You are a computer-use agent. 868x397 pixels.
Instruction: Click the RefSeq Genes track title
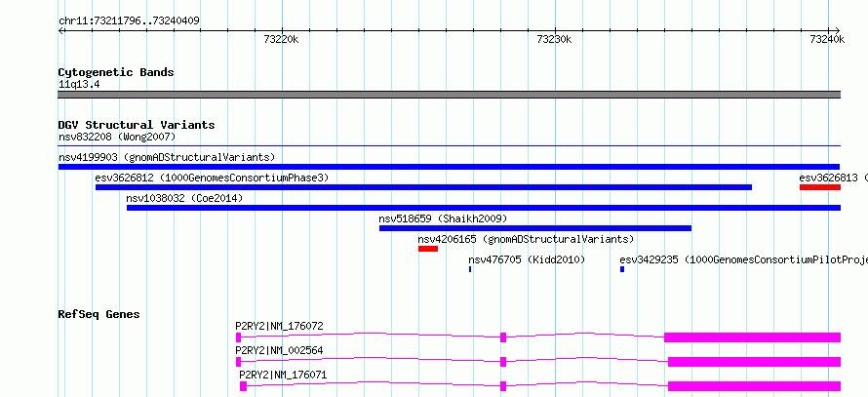pos(99,314)
